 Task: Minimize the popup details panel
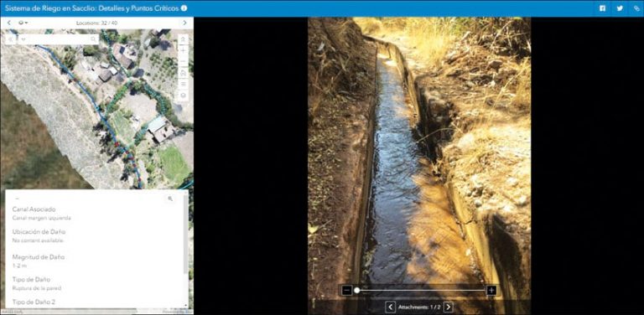coord(17,198)
